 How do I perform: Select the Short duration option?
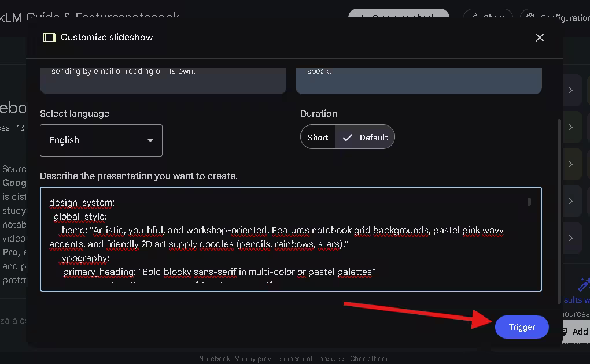click(318, 138)
